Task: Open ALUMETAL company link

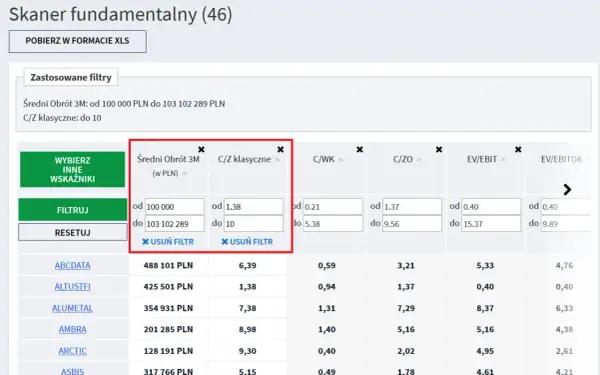Action: (x=73, y=308)
